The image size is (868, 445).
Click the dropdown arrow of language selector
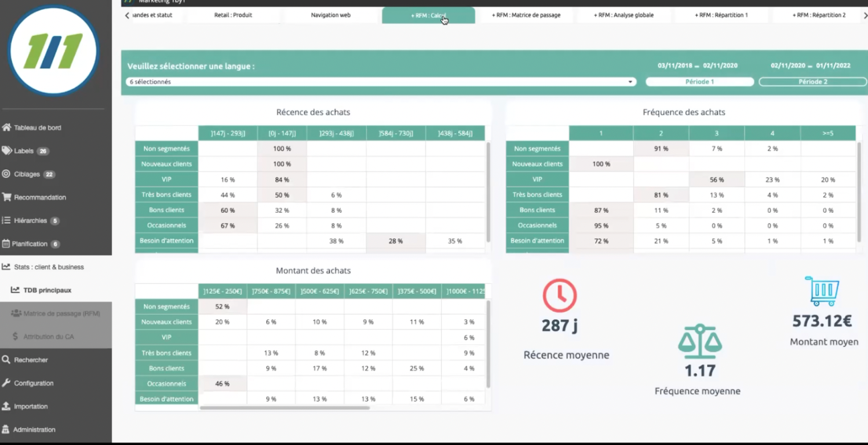coord(630,82)
